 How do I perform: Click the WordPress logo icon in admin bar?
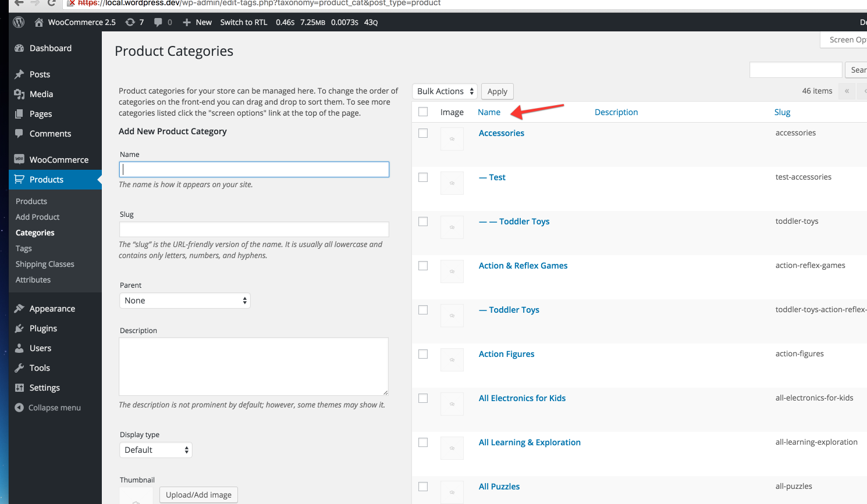pyautogui.click(x=19, y=22)
